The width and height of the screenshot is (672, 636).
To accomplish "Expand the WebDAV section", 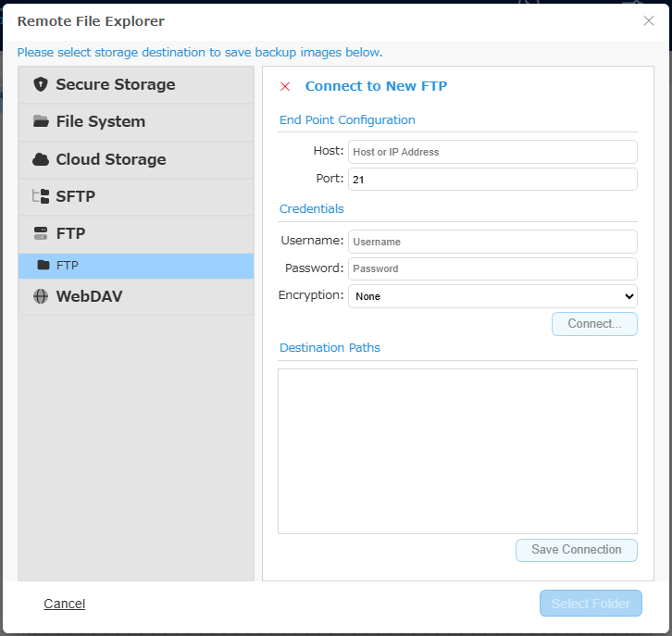I will pyautogui.click(x=136, y=296).
